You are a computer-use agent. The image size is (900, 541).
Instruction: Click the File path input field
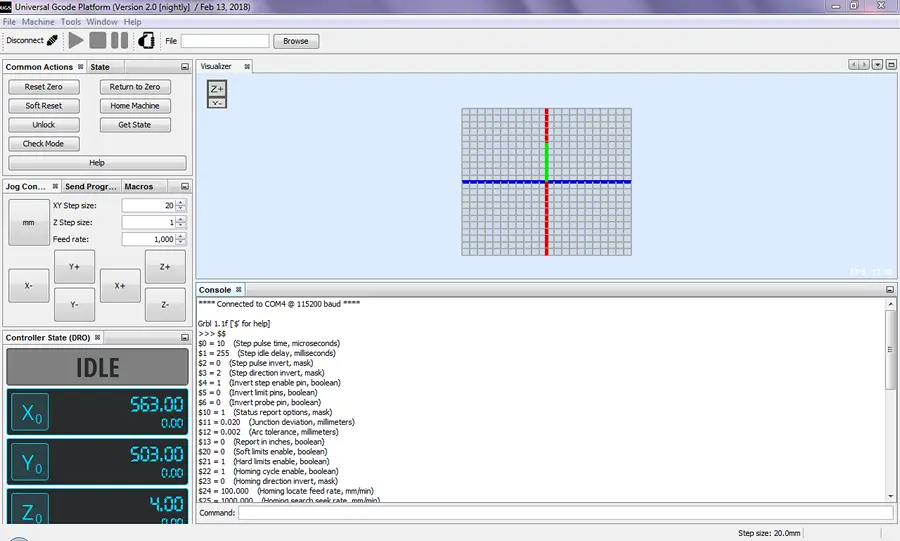[x=225, y=41]
